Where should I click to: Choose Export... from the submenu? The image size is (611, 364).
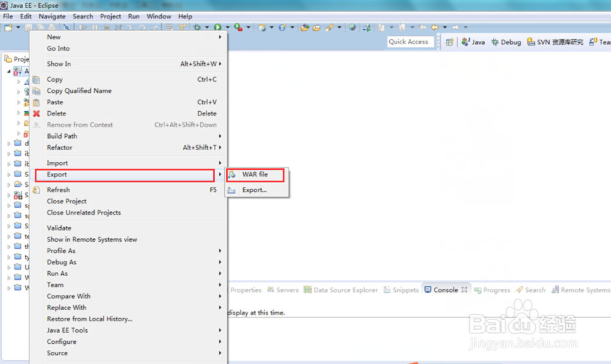tap(257, 190)
